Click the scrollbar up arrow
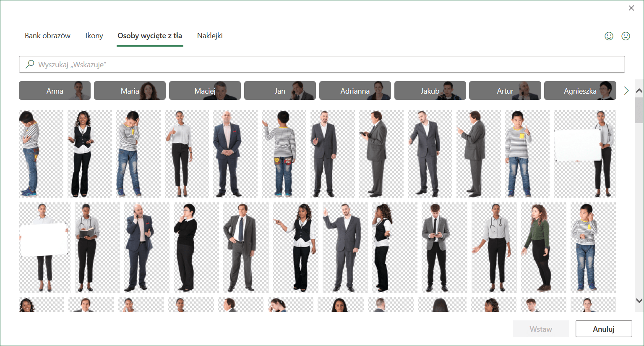 tap(639, 91)
